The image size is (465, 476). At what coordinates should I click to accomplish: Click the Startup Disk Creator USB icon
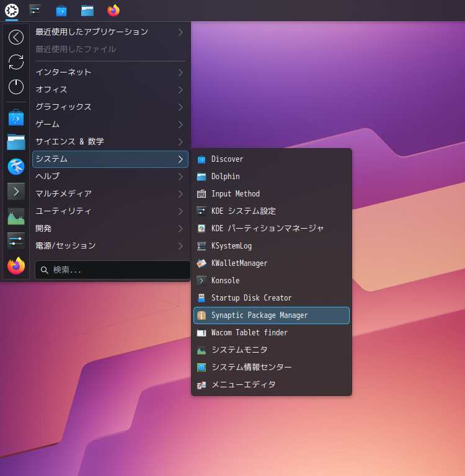click(x=201, y=298)
